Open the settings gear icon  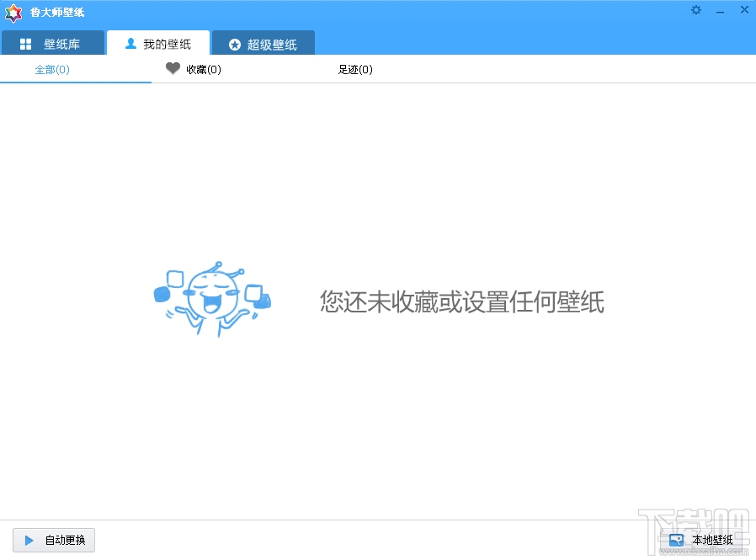tap(695, 10)
